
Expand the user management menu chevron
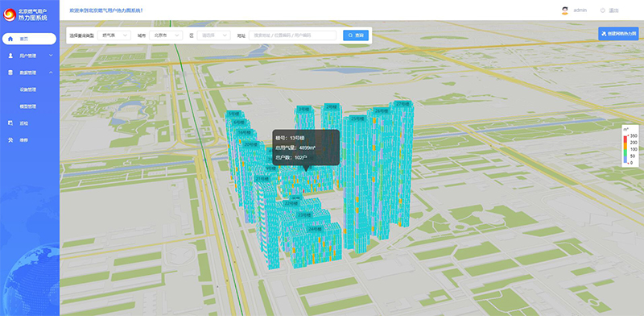(51, 56)
